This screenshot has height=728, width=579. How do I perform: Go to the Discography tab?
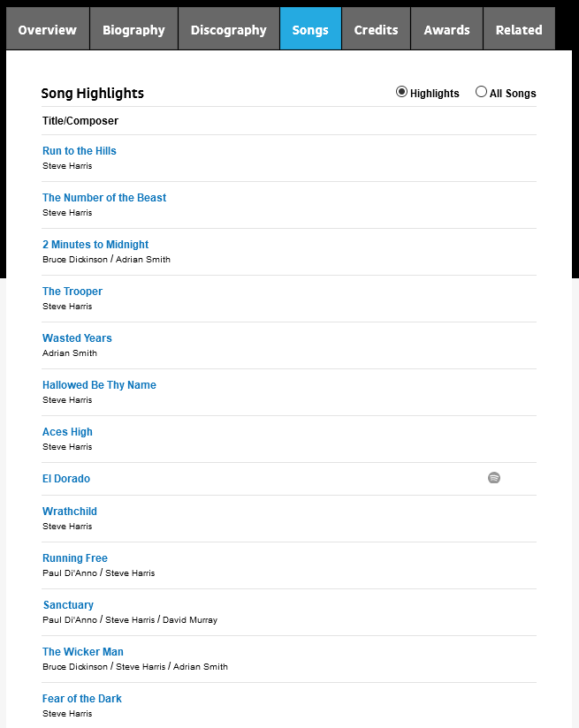229,29
